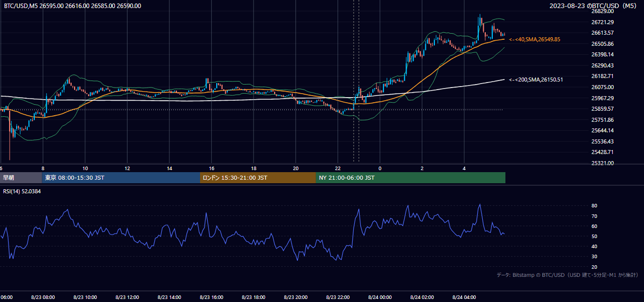Click the 8/24 02:00 date label

[x=421, y=297]
